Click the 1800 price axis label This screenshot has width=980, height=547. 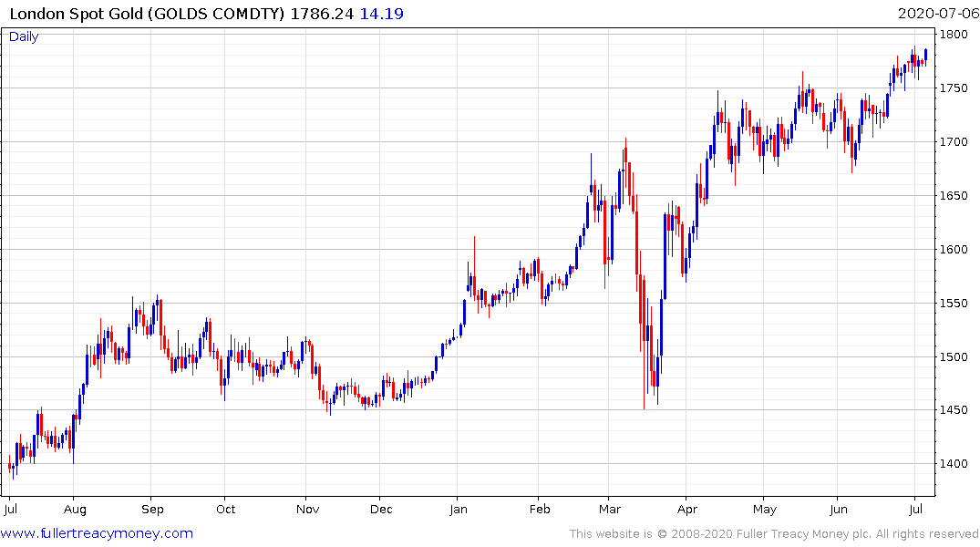(x=954, y=35)
